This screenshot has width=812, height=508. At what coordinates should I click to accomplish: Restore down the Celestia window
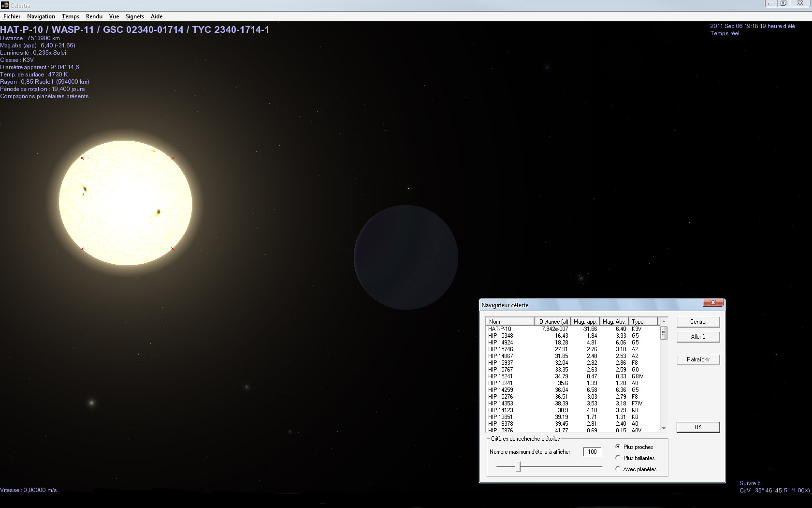784,4
